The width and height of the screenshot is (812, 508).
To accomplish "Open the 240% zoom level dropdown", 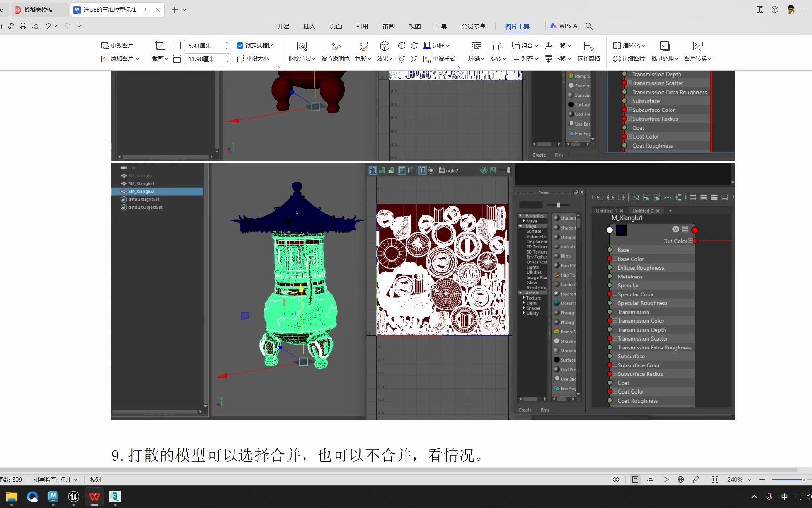I will [x=750, y=480].
